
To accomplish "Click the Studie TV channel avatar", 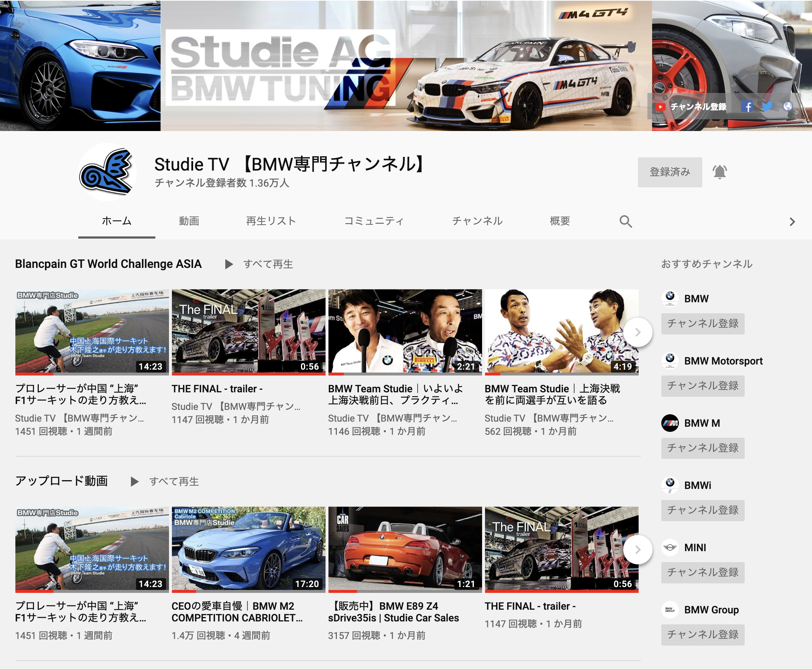I will tap(108, 172).
